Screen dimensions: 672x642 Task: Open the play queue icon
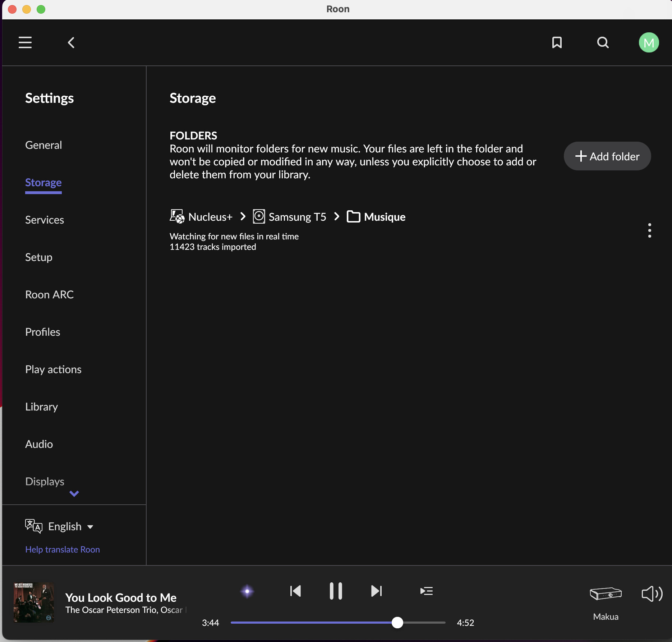click(426, 591)
